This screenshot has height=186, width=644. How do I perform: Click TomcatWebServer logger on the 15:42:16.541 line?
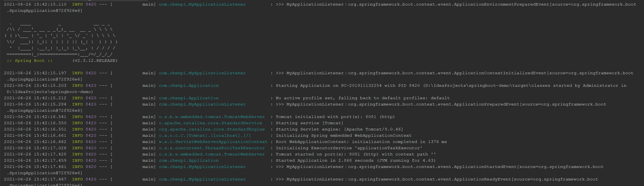point(211,116)
